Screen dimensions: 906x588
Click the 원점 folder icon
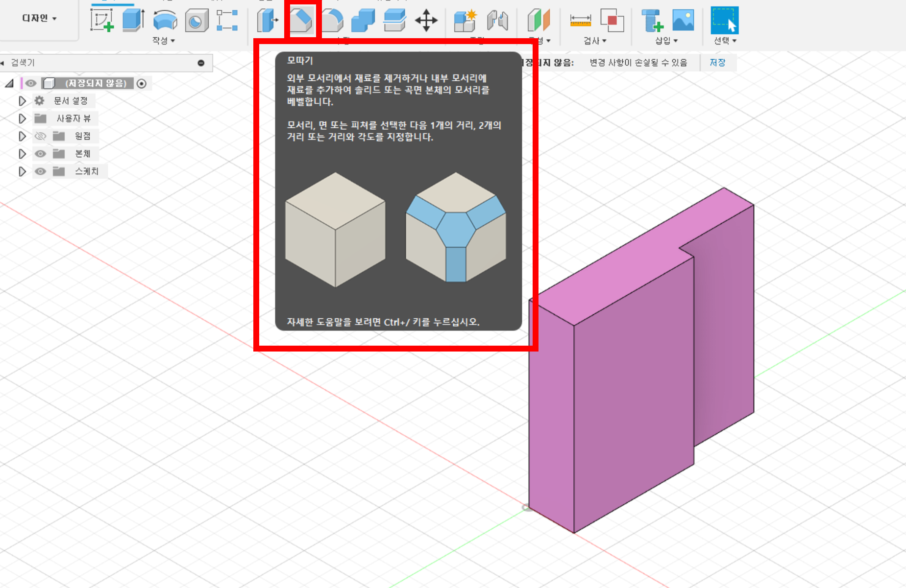coord(59,136)
